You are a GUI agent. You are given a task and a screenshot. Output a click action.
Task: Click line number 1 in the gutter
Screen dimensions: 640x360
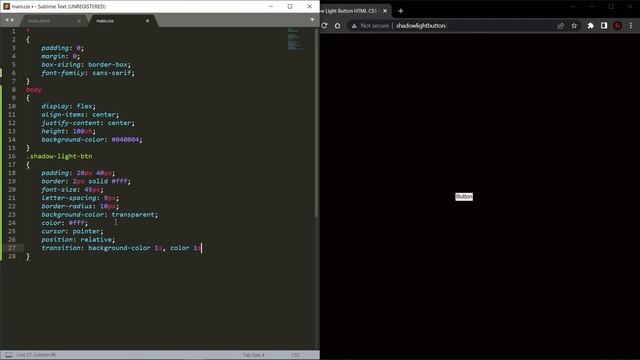[x=13, y=31]
